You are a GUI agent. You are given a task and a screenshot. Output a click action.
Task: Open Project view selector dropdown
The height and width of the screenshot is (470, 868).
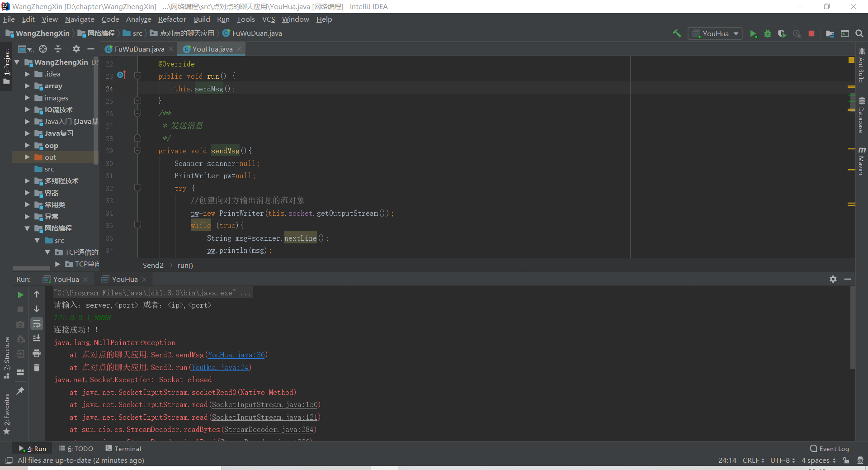[25, 49]
